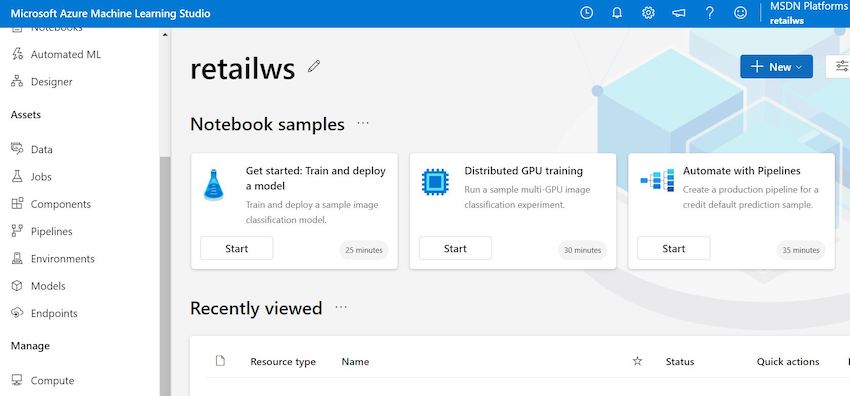Open Pipelines from sidebar

(51, 231)
